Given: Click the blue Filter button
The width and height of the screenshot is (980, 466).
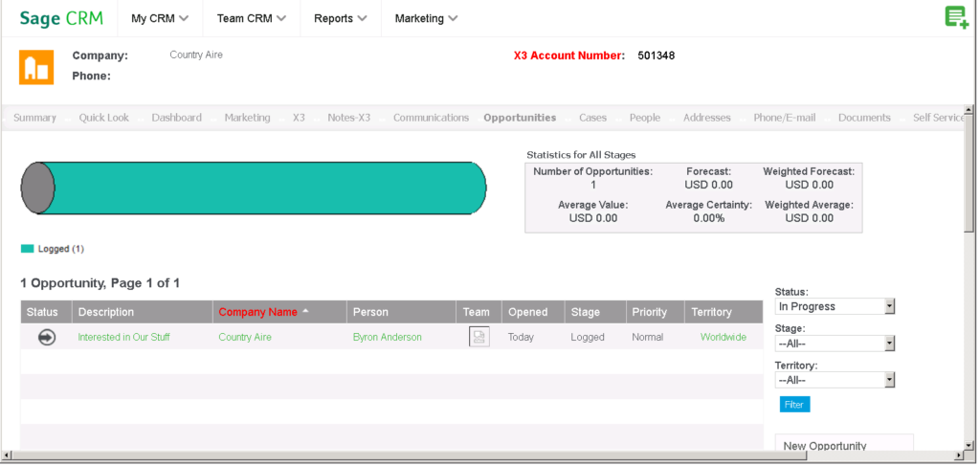Looking at the screenshot, I should tap(794, 405).
